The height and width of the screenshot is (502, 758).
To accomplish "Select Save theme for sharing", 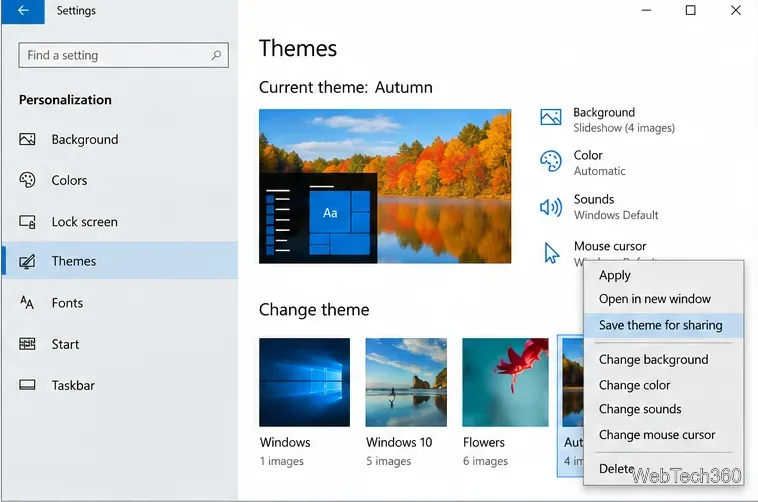I will click(663, 325).
